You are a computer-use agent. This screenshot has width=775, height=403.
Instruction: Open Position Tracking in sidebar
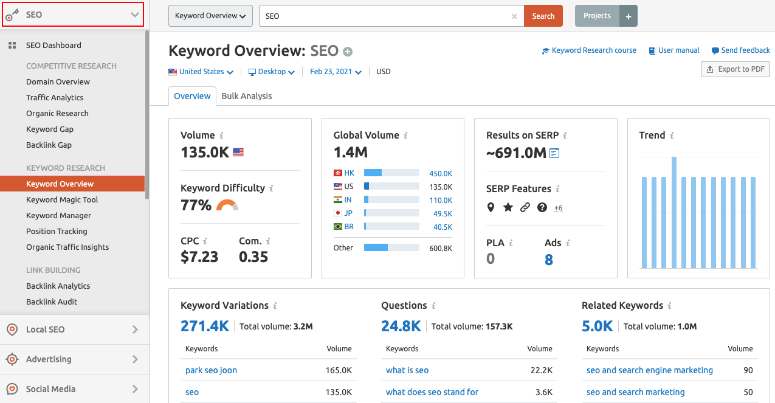pyautogui.click(x=57, y=231)
